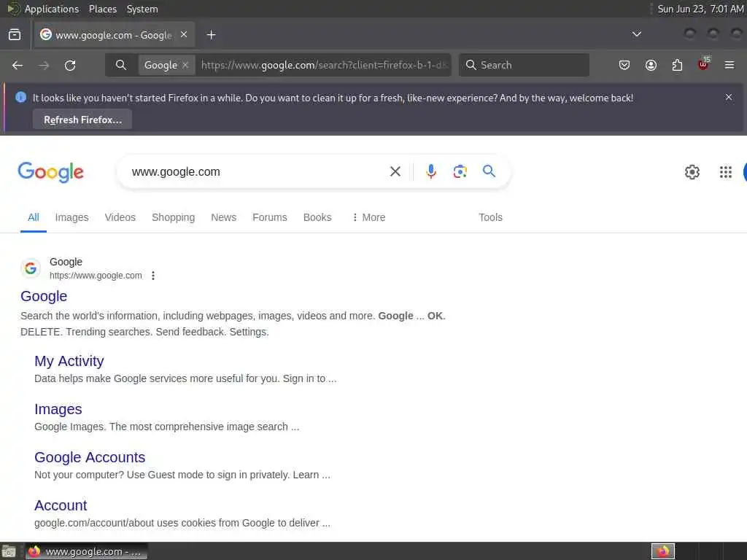Open a new tab with plus icon
747x560 pixels.
(x=211, y=35)
